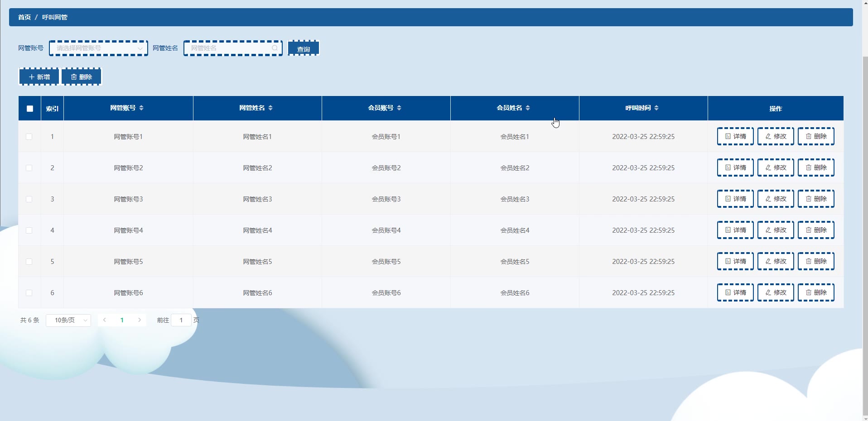Go to the previous page arrow

click(104, 320)
